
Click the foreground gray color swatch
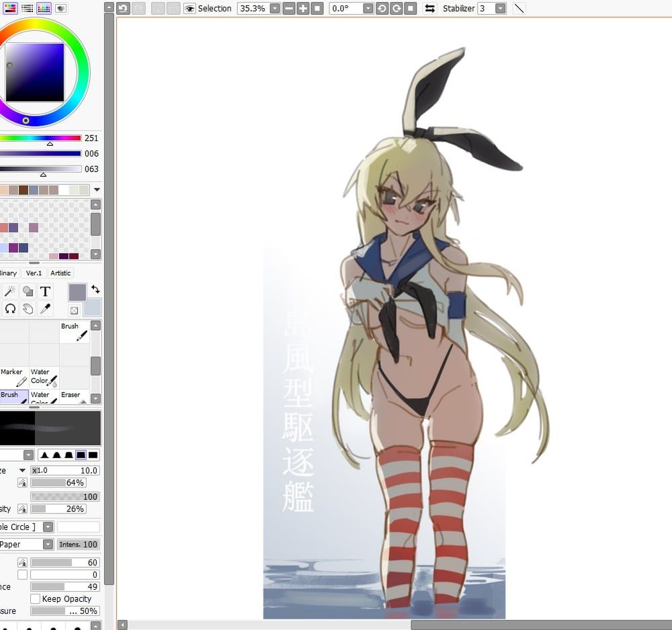coord(77,292)
